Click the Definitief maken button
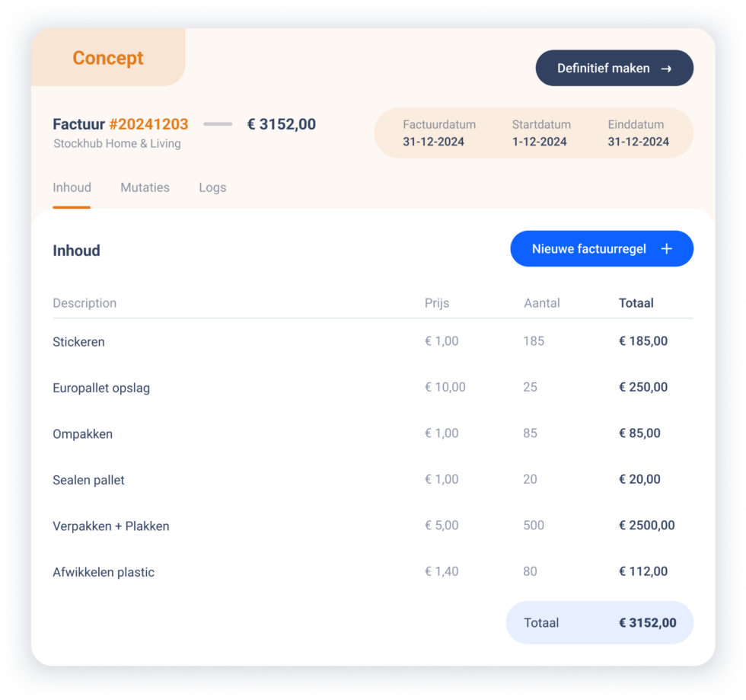The image size is (746, 700). [x=614, y=68]
